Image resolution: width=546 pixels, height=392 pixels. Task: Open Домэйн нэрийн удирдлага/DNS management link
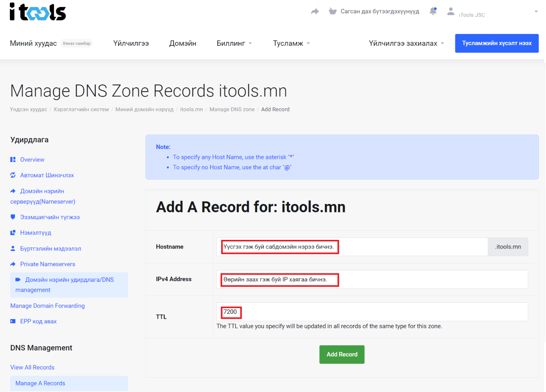tap(69, 285)
